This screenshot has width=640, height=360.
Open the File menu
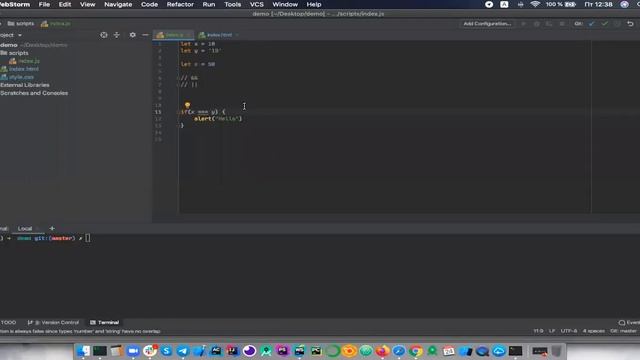(x=44, y=4)
